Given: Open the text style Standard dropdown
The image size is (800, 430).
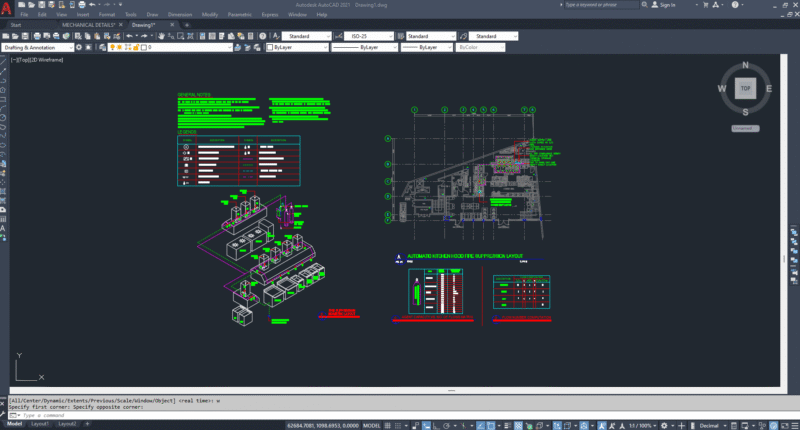Looking at the screenshot, I should point(307,36).
